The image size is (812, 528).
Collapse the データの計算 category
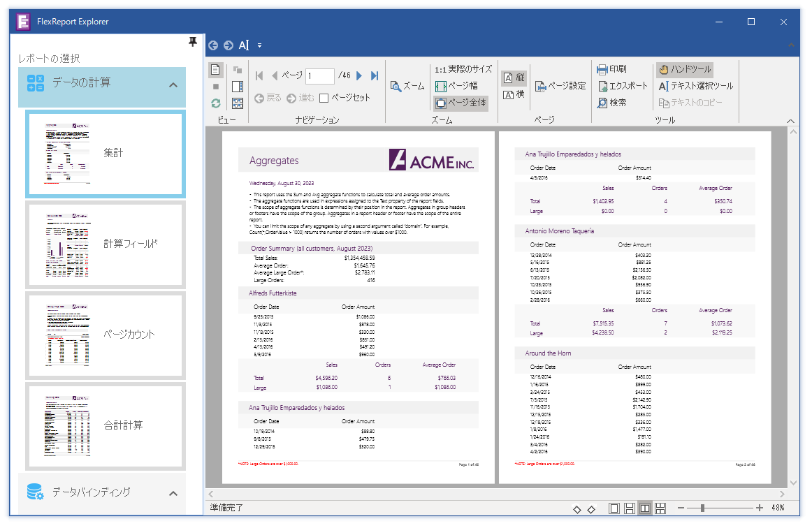(173, 85)
